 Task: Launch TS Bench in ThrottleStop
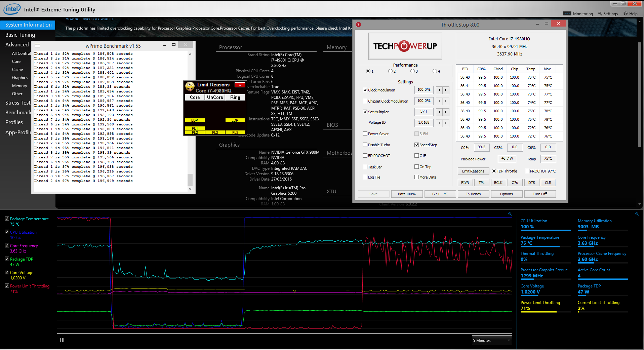[473, 194]
